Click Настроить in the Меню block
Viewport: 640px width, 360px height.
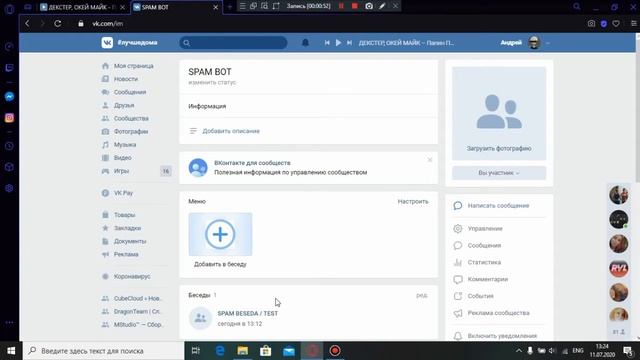click(413, 201)
